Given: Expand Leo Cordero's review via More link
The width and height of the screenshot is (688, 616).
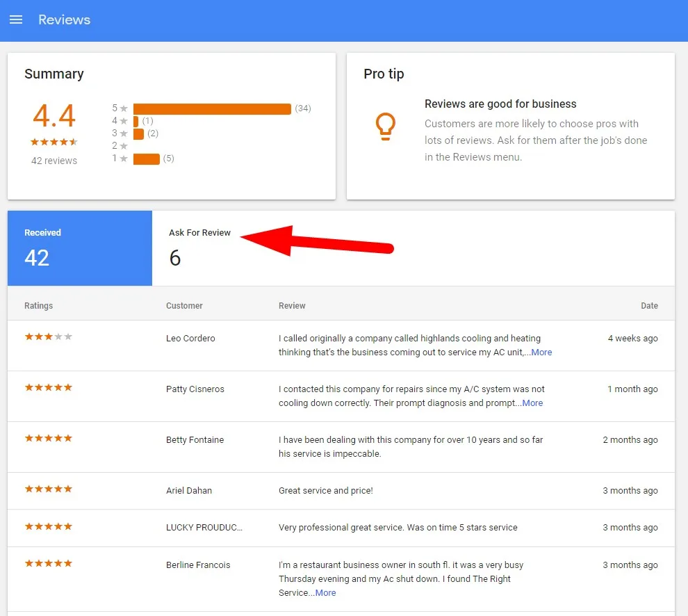Looking at the screenshot, I should point(541,352).
